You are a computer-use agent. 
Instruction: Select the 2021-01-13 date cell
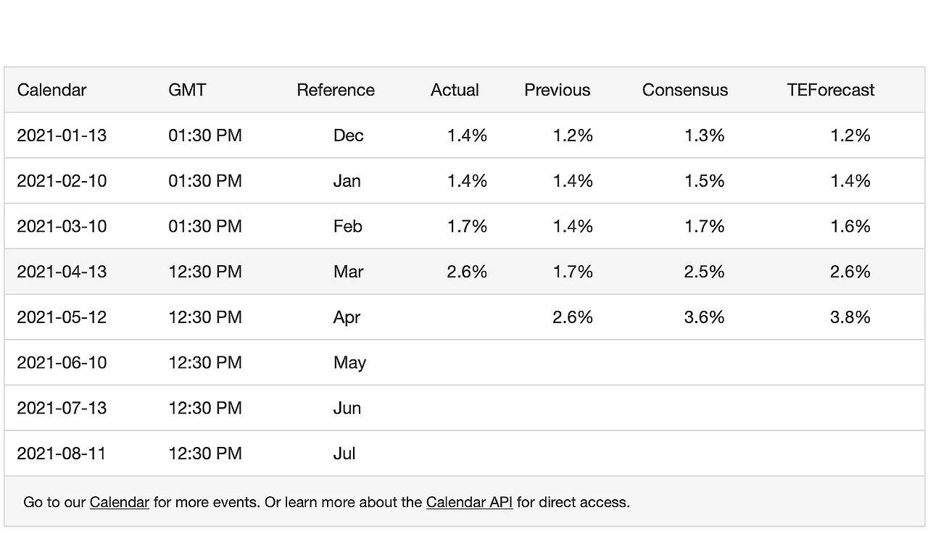click(62, 135)
